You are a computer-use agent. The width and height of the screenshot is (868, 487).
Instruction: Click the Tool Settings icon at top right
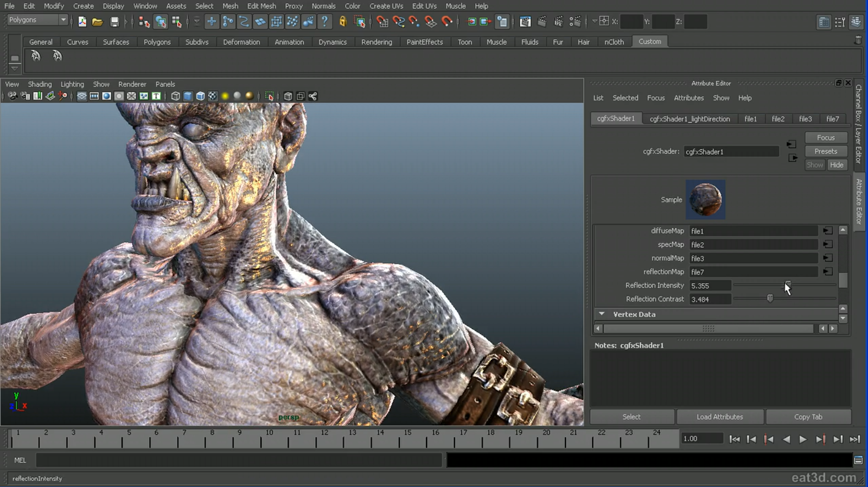[840, 22]
